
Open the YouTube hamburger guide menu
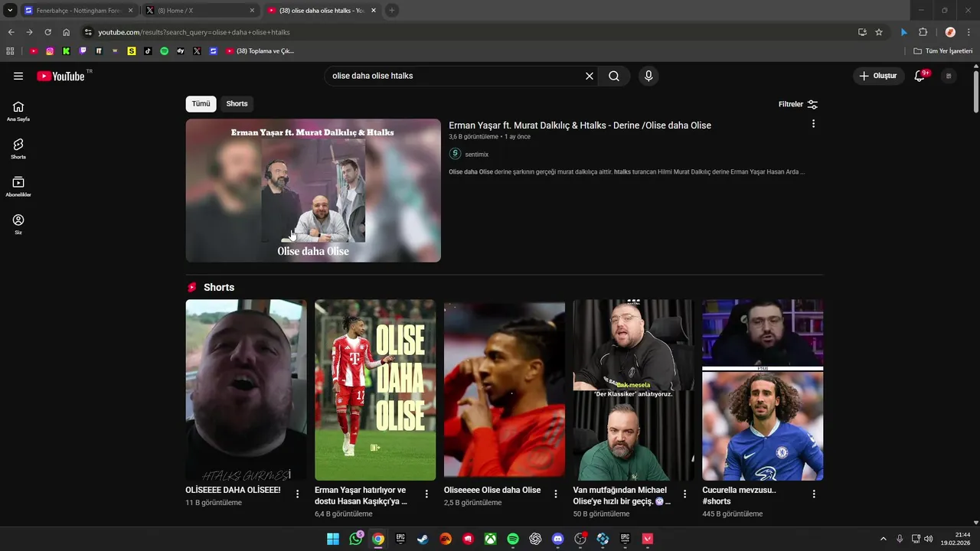(x=18, y=76)
